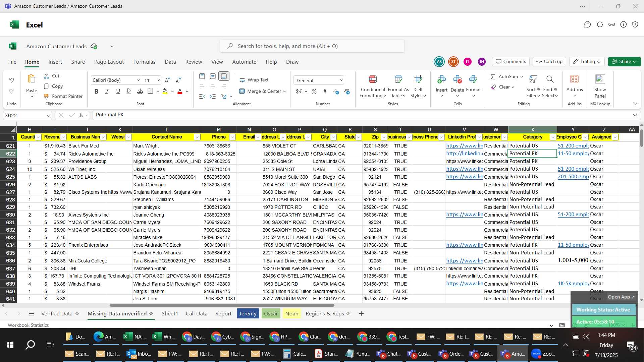
Task: Click the Insert cells icon
Action: pos(441,79)
